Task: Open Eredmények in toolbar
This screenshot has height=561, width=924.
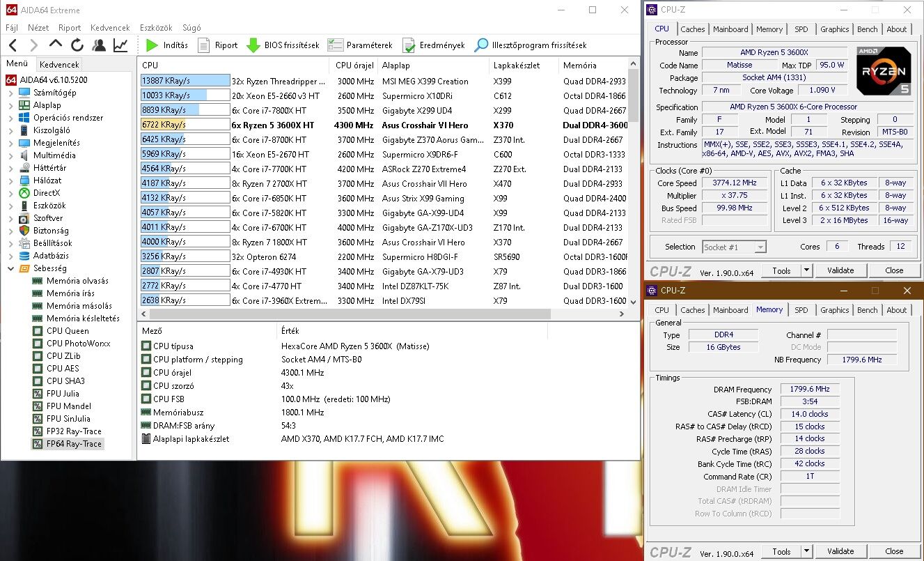Action: point(433,45)
